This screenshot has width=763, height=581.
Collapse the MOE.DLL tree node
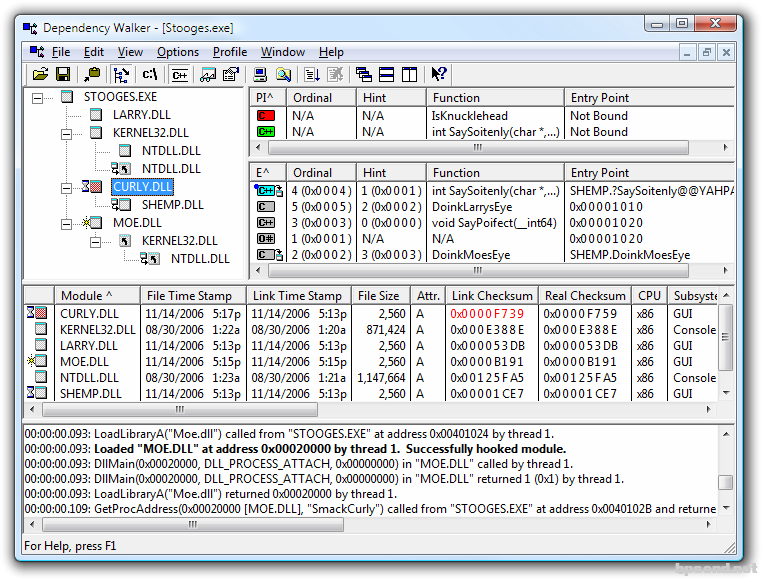click(x=66, y=224)
